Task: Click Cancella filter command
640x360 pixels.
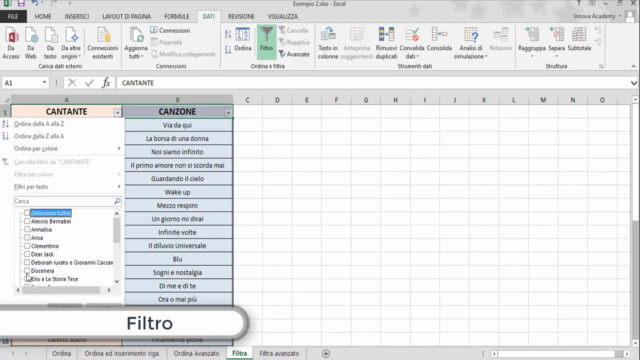Action: (x=293, y=30)
